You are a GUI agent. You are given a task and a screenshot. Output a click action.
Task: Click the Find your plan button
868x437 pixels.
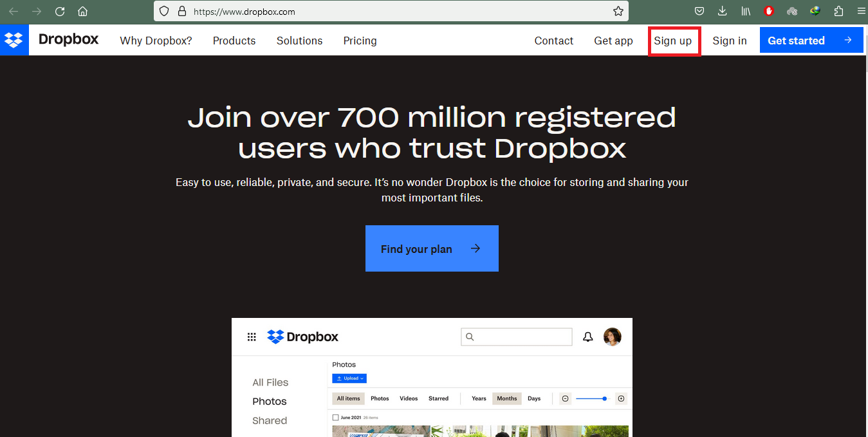click(x=432, y=248)
